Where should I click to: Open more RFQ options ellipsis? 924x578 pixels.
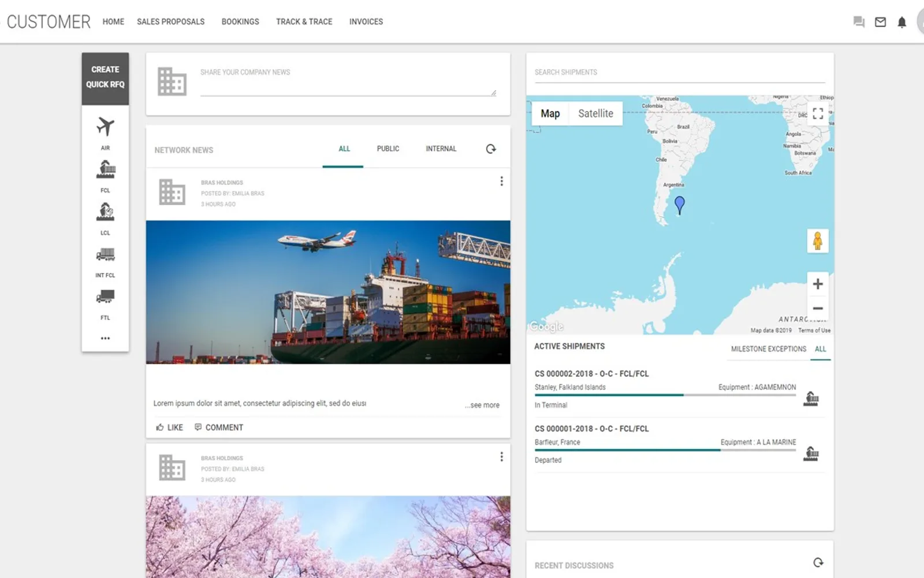[105, 338]
